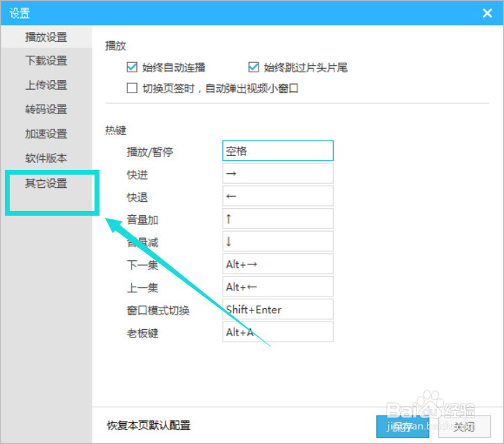Click the 关闭 button

tap(464, 427)
